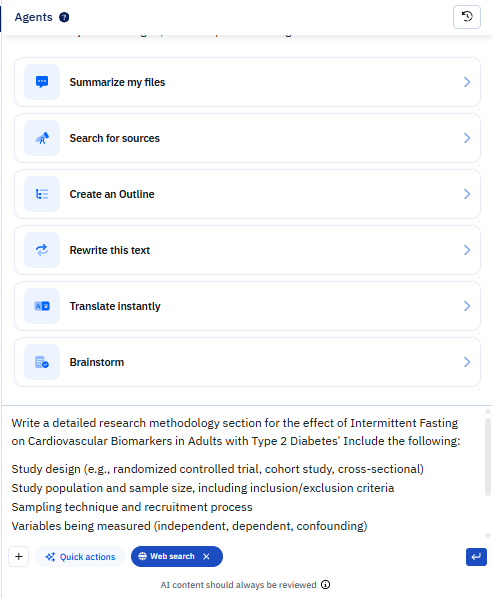Click the Summarize my files chat bubble icon
Screen dimensions: 492x598
[42, 82]
